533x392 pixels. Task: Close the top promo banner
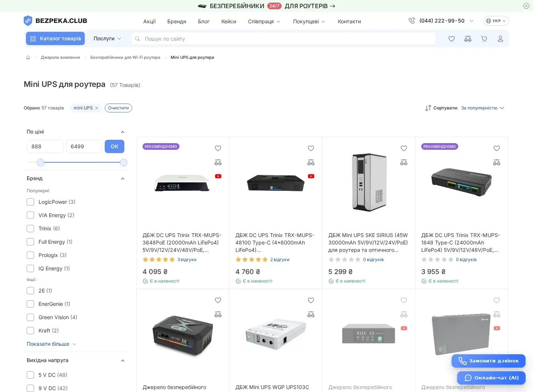coord(526,6)
